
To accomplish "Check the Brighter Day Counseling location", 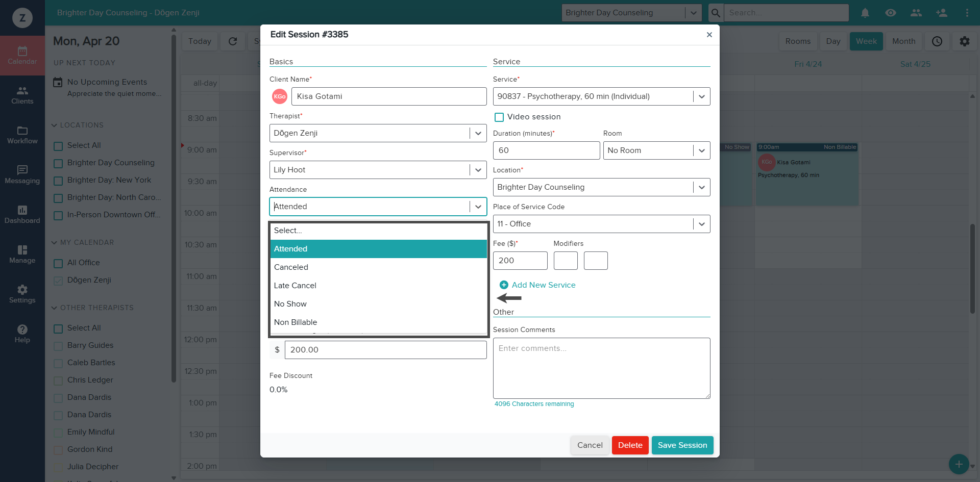I will (58, 164).
